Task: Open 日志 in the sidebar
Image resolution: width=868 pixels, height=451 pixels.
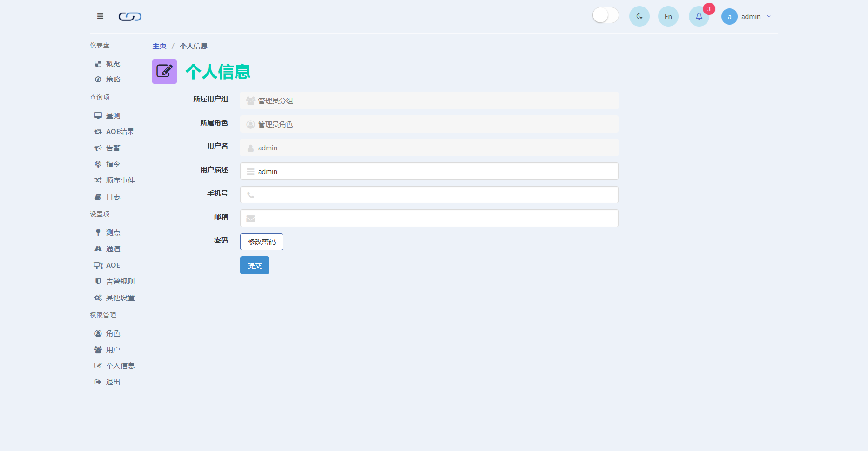Action: tap(113, 196)
